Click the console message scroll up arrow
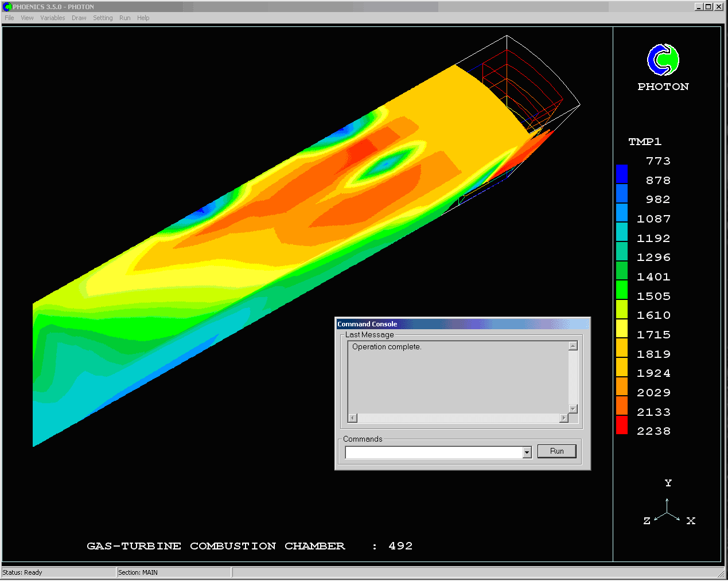Viewport: 728px width, 581px height. (573, 346)
